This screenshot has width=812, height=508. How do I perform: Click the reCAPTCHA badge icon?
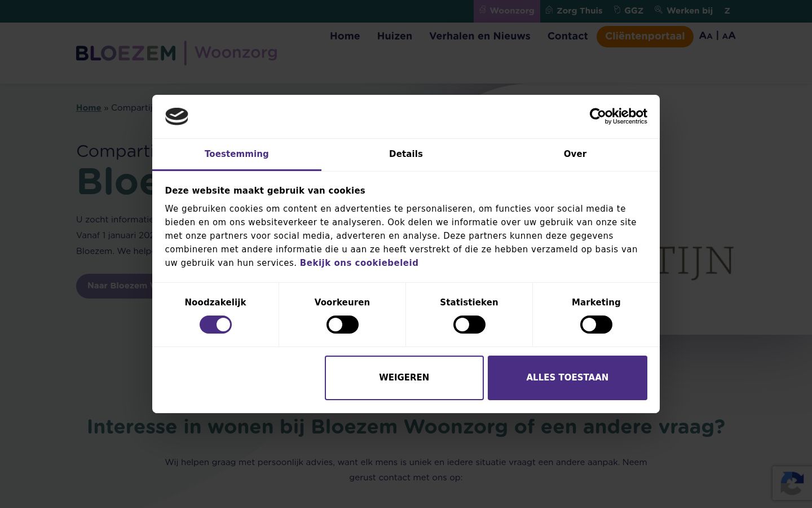click(792, 484)
